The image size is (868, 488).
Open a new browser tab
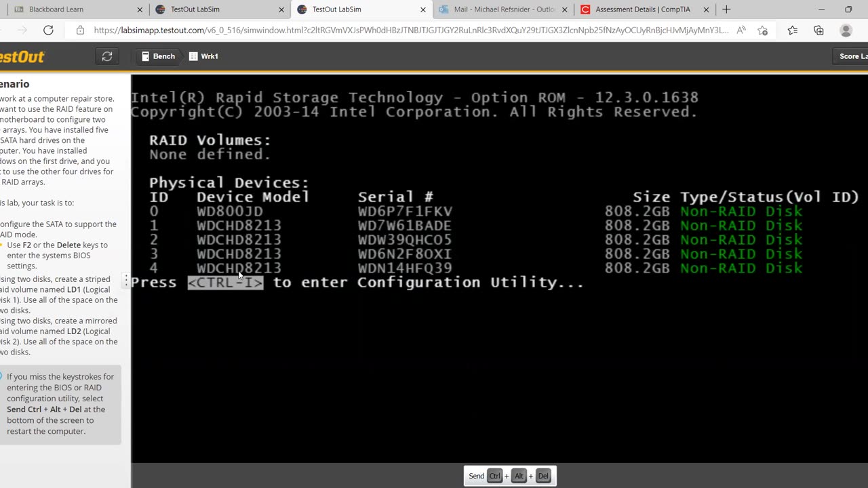(726, 9)
